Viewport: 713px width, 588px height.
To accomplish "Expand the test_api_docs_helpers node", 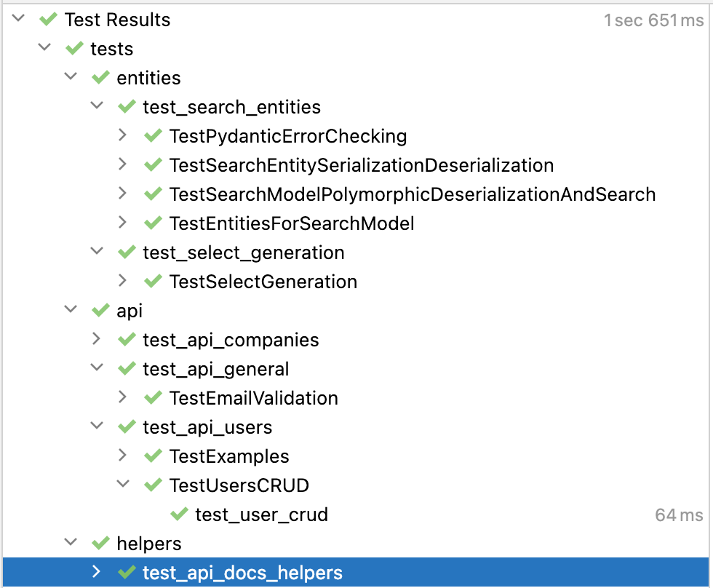I will 97,573.
